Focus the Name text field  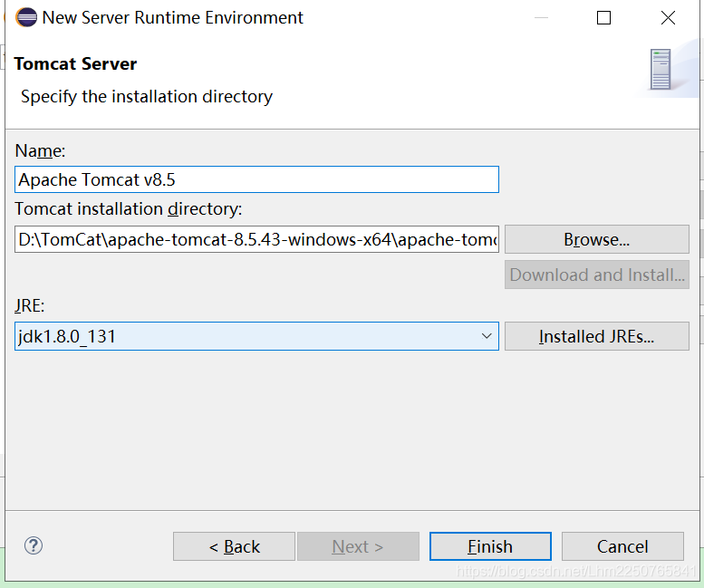click(256, 179)
